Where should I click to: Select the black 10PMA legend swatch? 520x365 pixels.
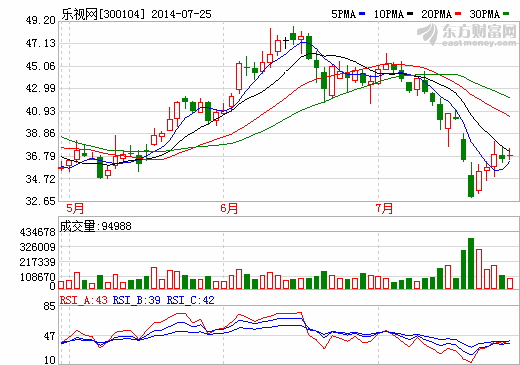pos(410,14)
